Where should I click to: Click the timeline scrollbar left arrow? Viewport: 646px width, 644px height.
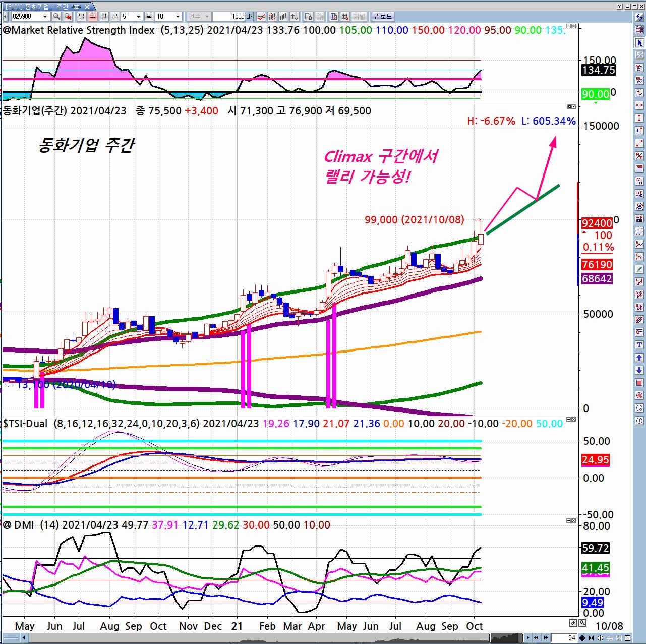[24, 638]
